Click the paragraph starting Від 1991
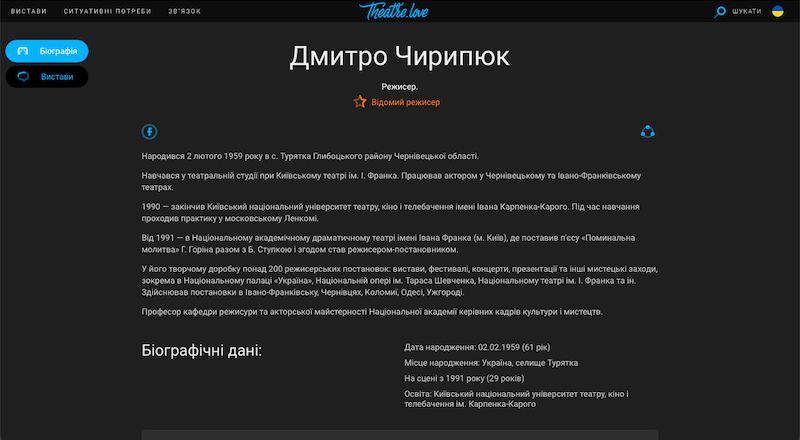The image size is (800, 440). coord(388,243)
